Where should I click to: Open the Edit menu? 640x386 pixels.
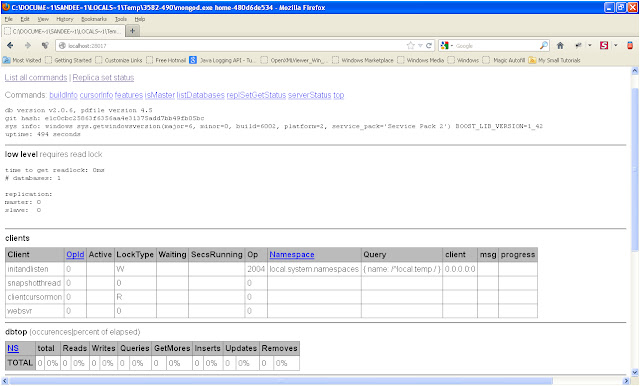[25, 19]
